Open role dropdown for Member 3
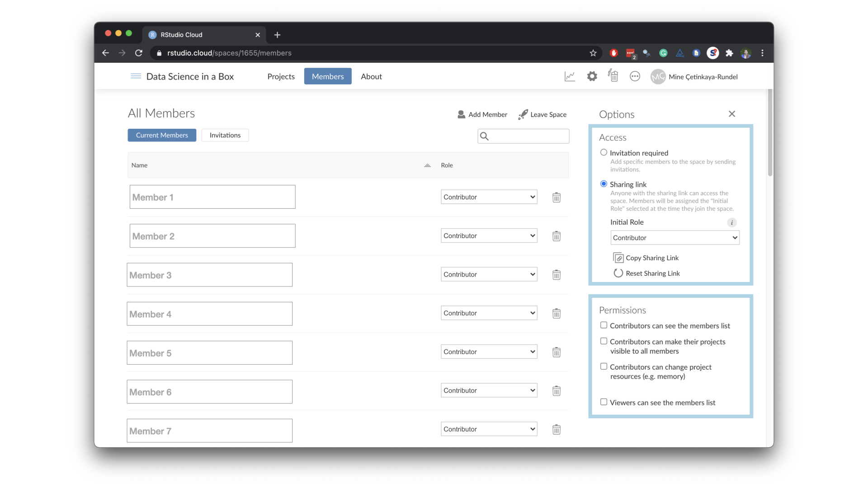The image size is (868, 488). (489, 274)
